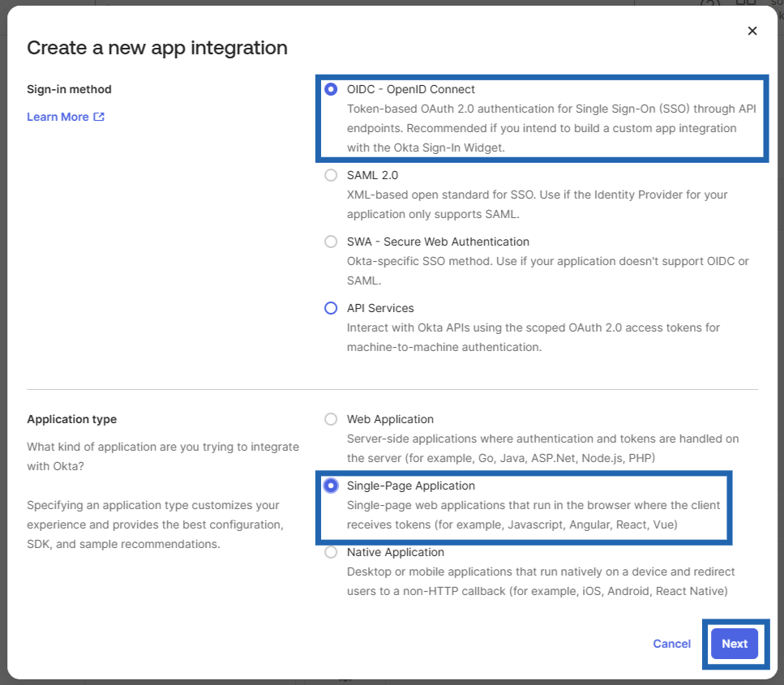Select the OIDC - OpenID Connect radio button

pos(331,89)
